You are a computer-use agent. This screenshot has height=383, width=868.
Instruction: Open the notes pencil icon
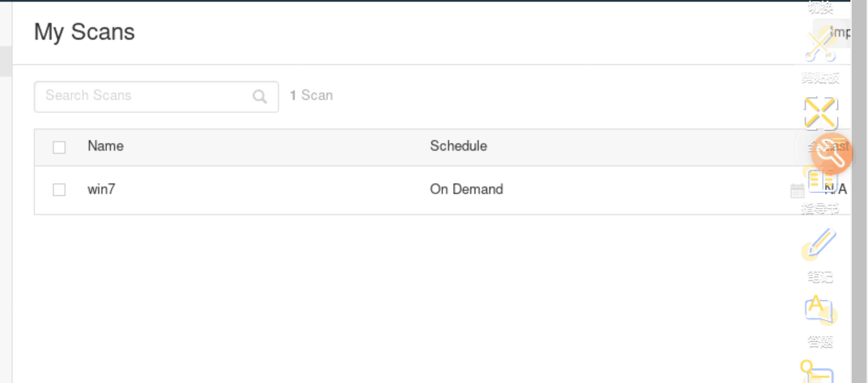coord(820,243)
